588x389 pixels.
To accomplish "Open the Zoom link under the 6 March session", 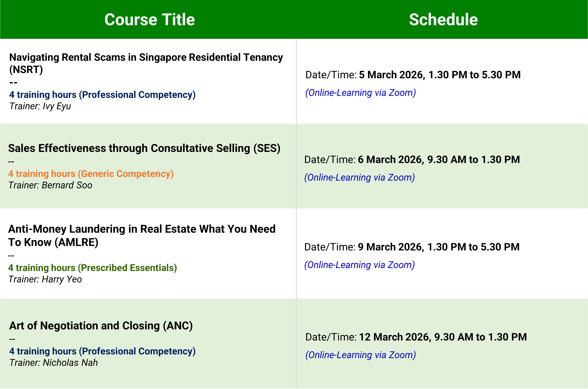I will 360,178.
